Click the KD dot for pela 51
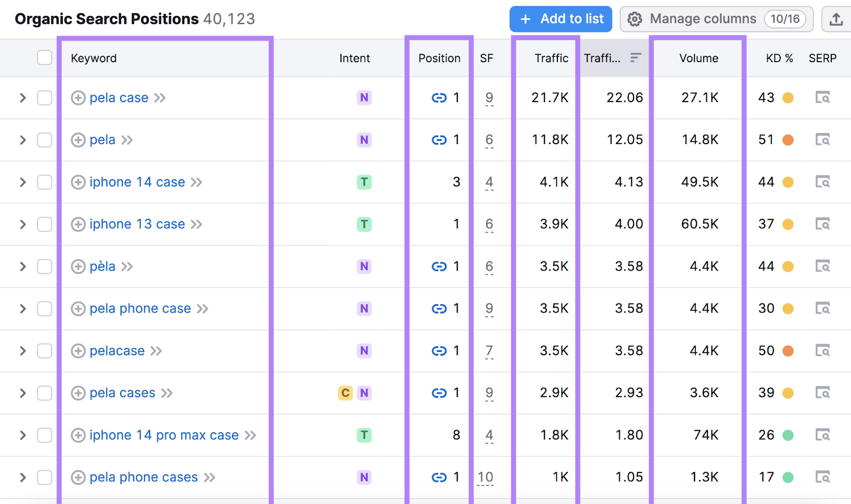The image size is (851, 504). click(x=788, y=140)
